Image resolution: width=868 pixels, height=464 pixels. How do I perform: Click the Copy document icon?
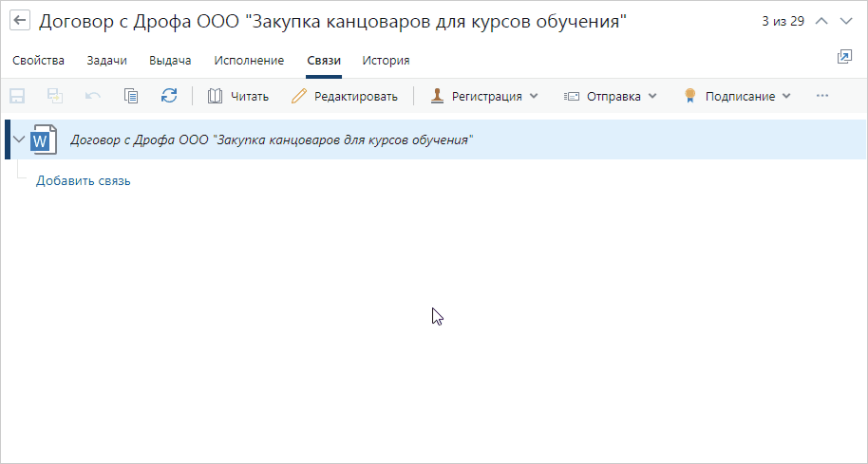[131, 96]
